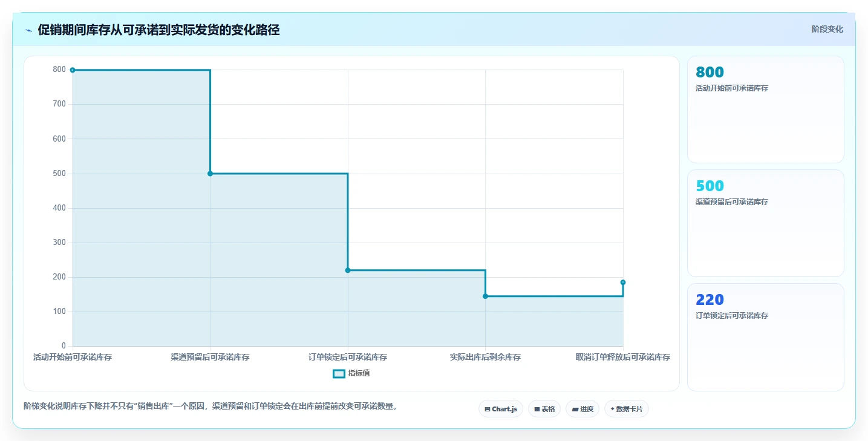Click the 800 value in the first card
Viewport: 868px width, 441px height.
pyautogui.click(x=710, y=72)
